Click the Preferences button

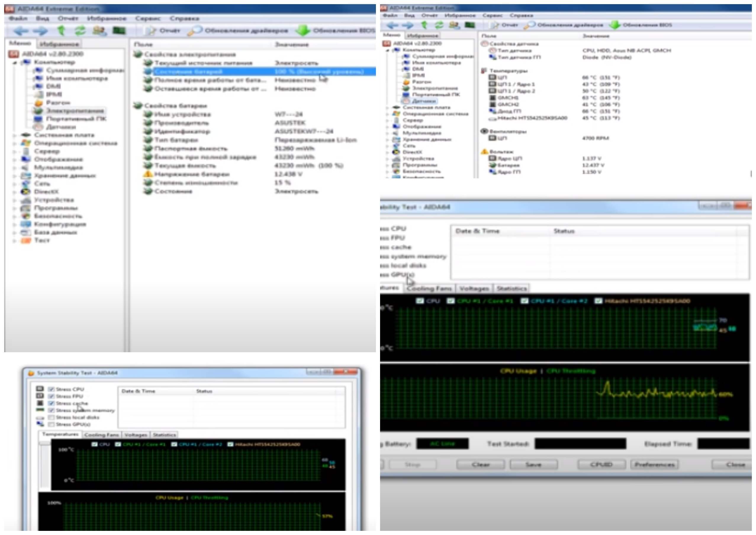point(654,464)
